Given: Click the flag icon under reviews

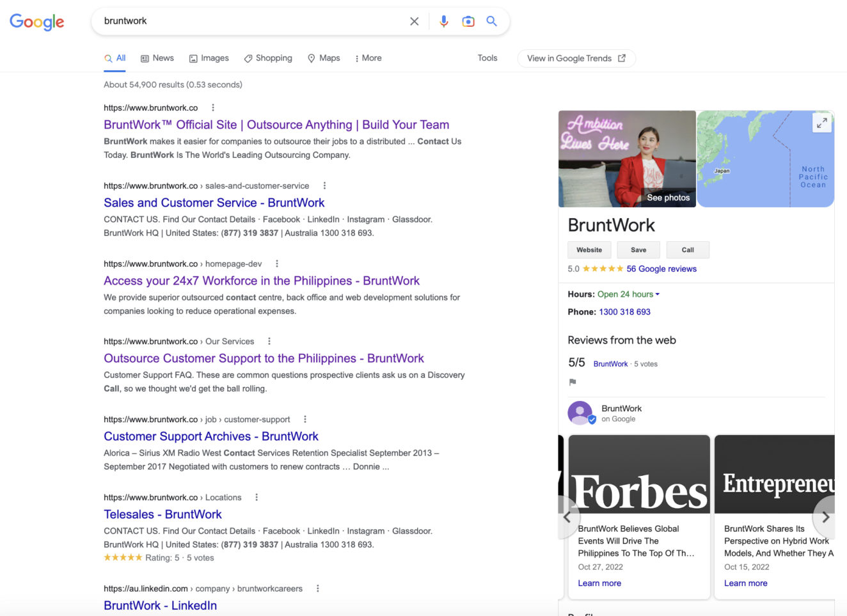Looking at the screenshot, I should coord(572,382).
